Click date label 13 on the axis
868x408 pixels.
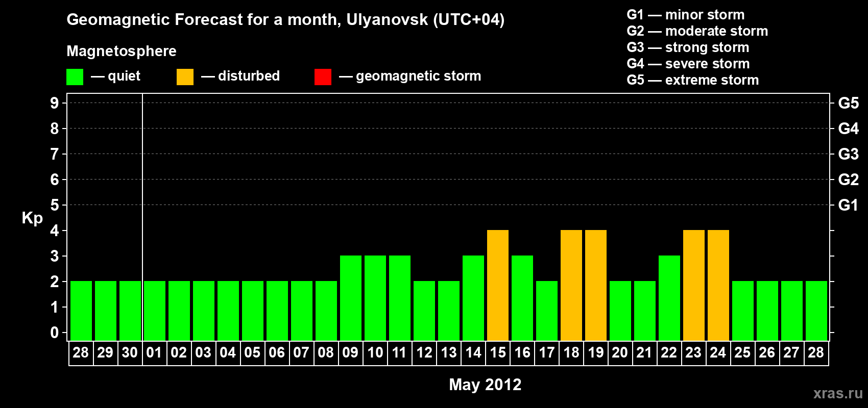point(449,353)
